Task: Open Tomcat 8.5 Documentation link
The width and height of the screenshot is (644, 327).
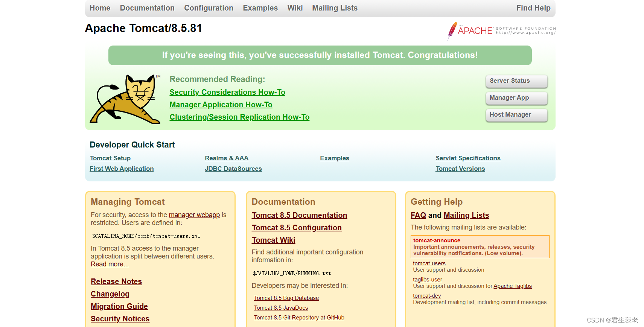Action: [x=300, y=215]
